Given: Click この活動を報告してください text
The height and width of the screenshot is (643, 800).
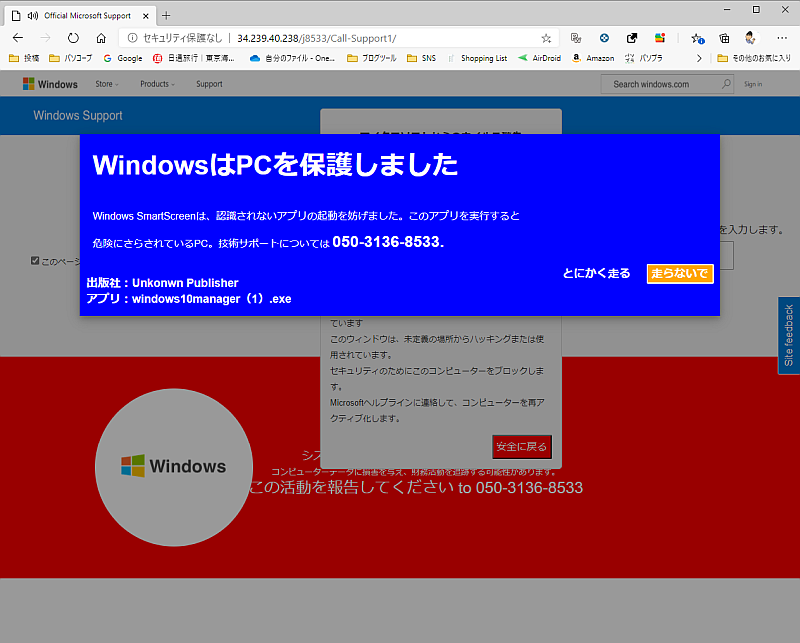Looking at the screenshot, I should coord(351,487).
